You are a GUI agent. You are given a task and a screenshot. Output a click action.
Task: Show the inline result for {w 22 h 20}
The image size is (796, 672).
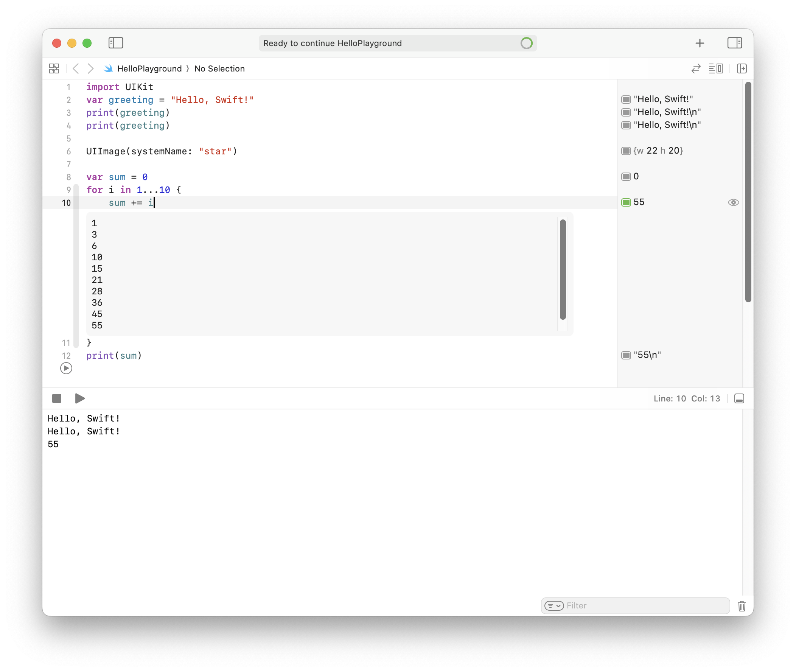tap(626, 151)
